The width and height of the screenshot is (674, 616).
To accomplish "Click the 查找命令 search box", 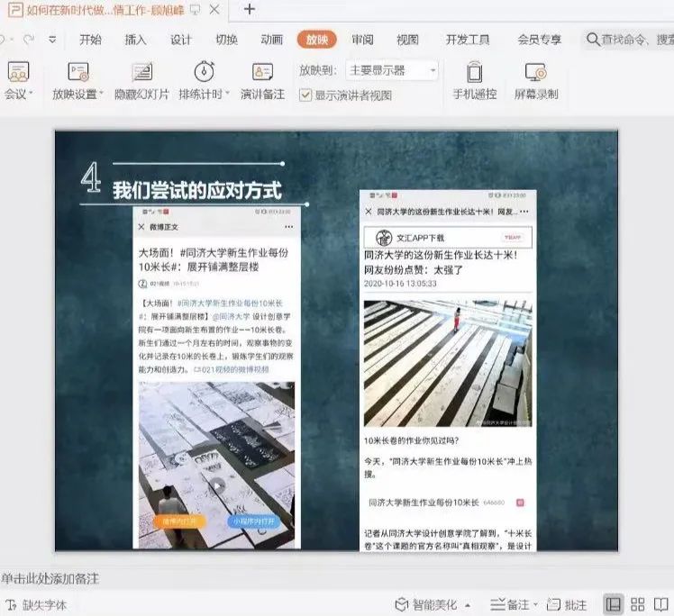I will coord(629,40).
